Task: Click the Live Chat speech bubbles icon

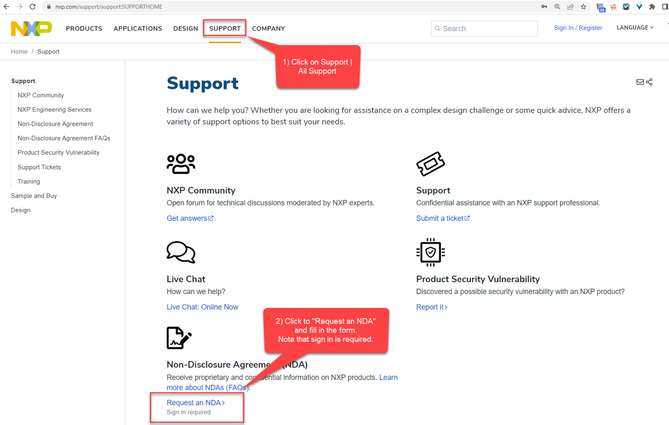Action: point(181,252)
